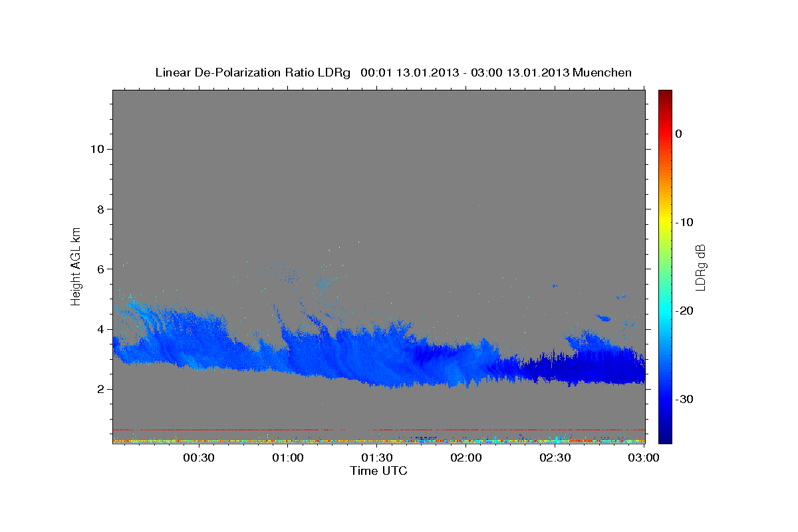Click the height tick label 8
This screenshot has width=798, height=532.
coord(100,209)
